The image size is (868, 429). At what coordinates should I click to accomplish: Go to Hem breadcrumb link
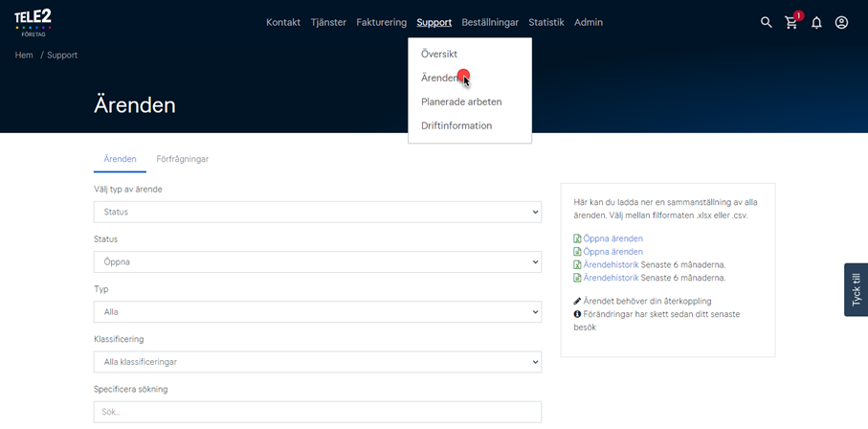pyautogui.click(x=24, y=56)
